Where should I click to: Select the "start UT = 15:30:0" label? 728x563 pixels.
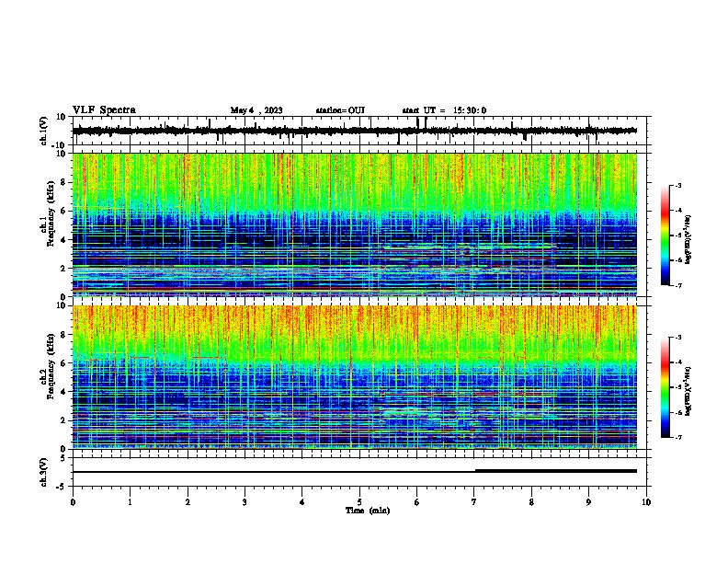444,110
